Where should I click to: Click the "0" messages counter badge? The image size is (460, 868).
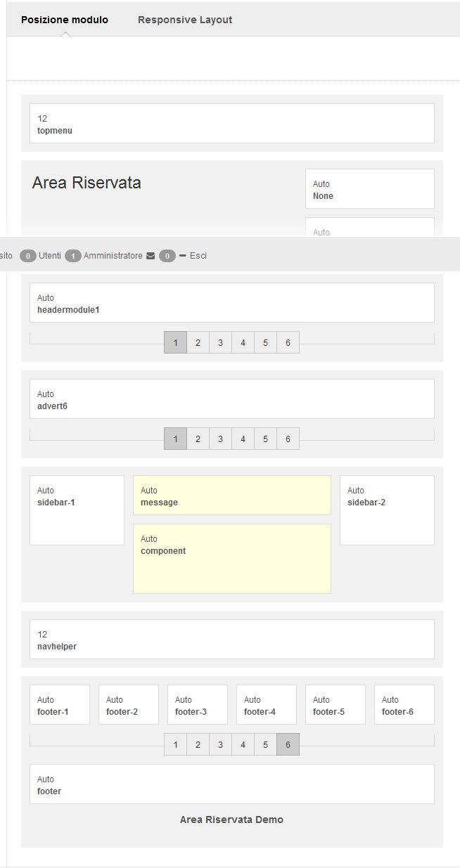[167, 255]
